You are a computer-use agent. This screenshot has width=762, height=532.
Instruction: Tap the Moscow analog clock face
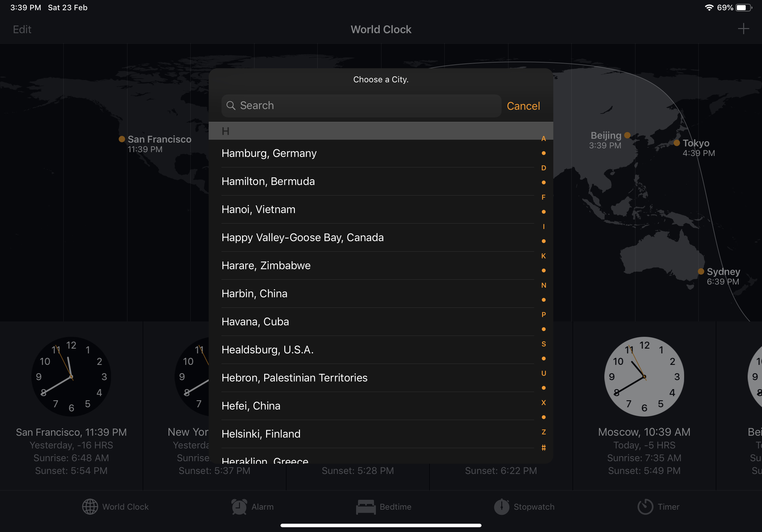point(644,376)
